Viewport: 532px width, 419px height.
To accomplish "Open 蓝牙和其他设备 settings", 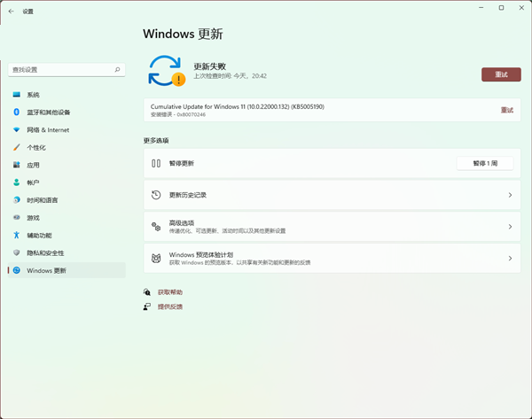I will tap(48, 113).
